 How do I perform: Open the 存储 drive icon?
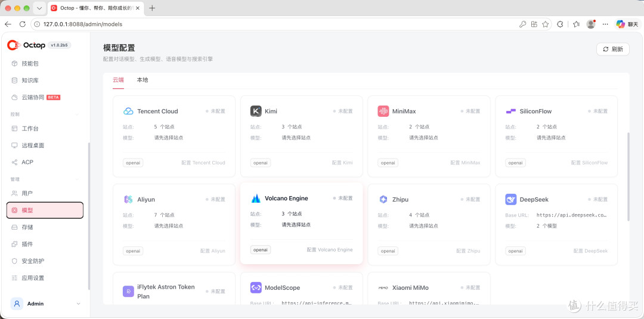pyautogui.click(x=14, y=227)
